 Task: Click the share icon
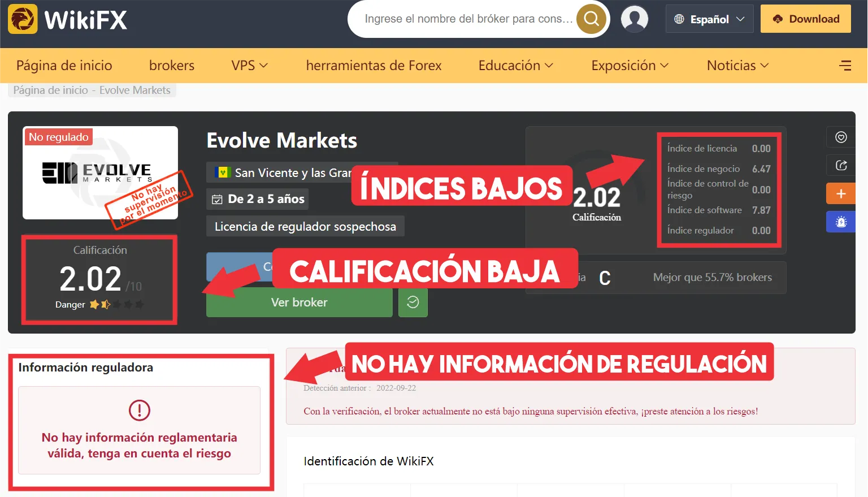pyautogui.click(x=841, y=165)
